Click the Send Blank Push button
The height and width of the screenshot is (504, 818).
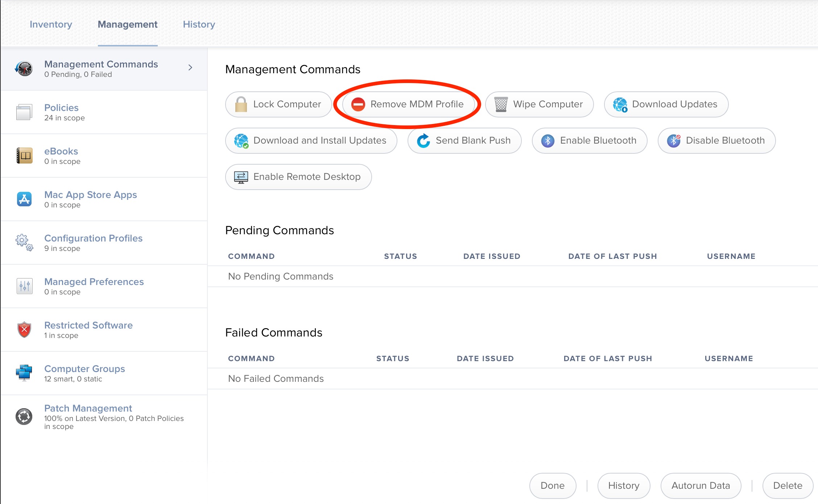click(464, 141)
